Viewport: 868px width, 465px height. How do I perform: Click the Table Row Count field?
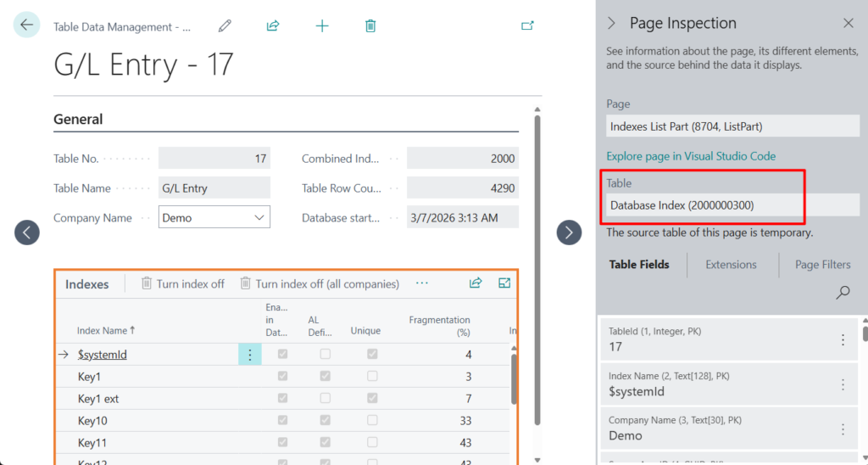(463, 188)
